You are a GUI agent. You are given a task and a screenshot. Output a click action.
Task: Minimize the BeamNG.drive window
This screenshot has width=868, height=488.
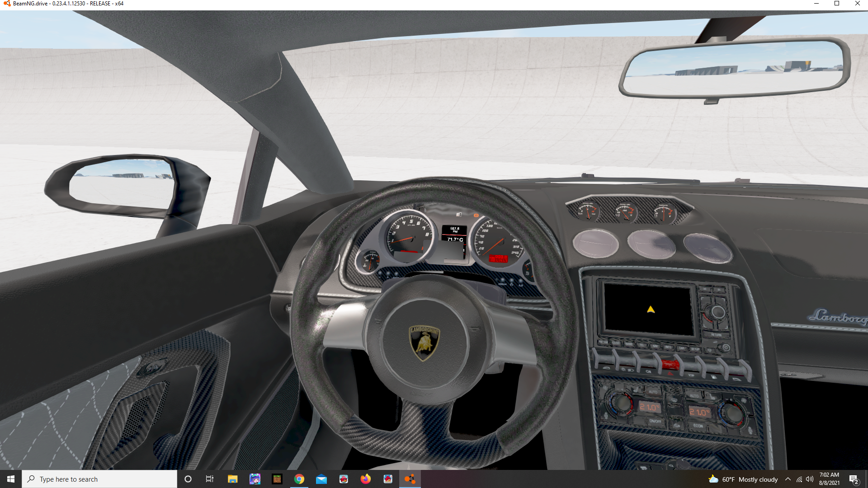[816, 4]
